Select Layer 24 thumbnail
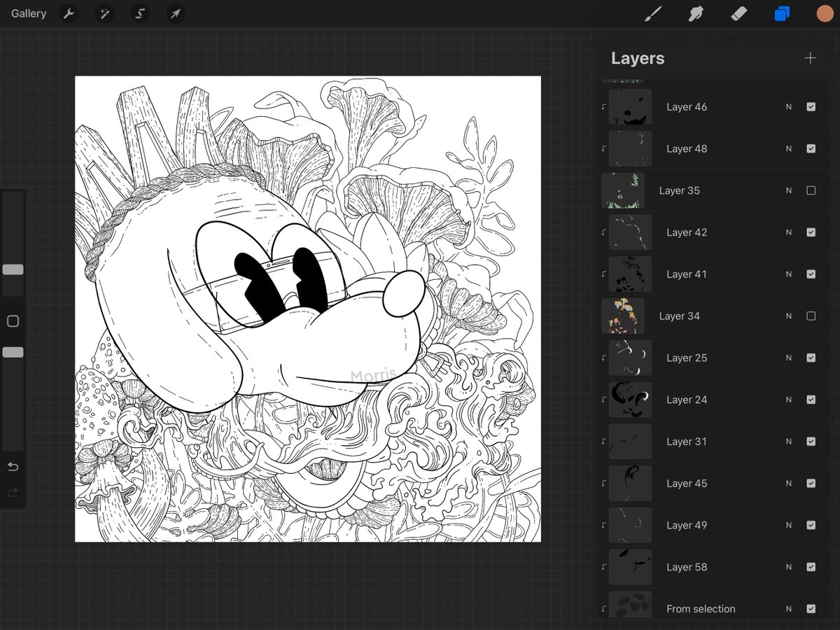Viewport: 840px width, 630px height. tap(631, 400)
